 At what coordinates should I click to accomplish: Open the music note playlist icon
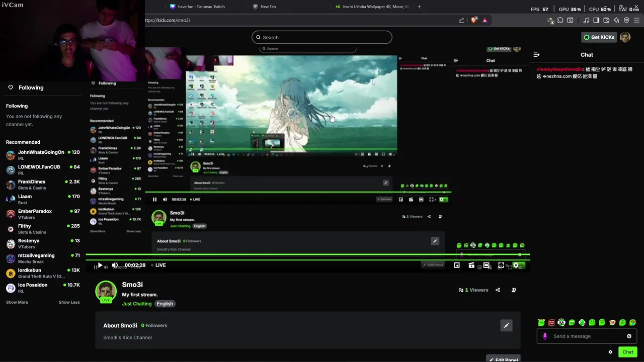[x=586, y=20]
